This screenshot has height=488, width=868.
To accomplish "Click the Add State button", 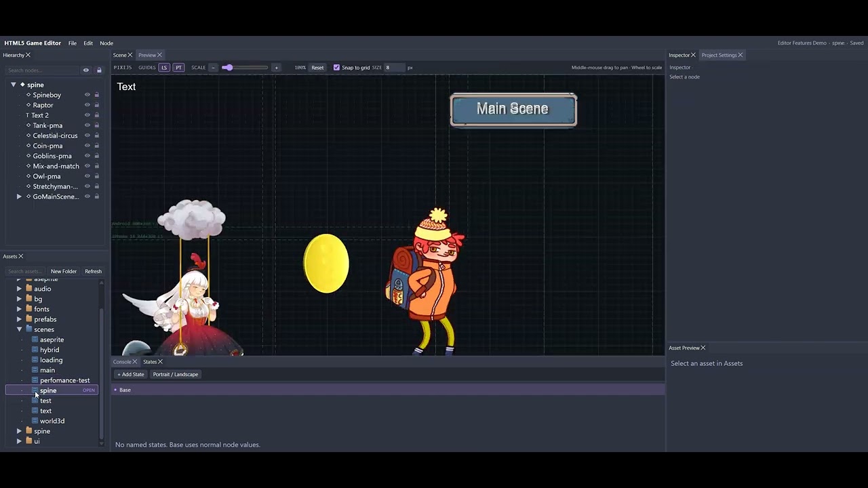I will point(131,374).
